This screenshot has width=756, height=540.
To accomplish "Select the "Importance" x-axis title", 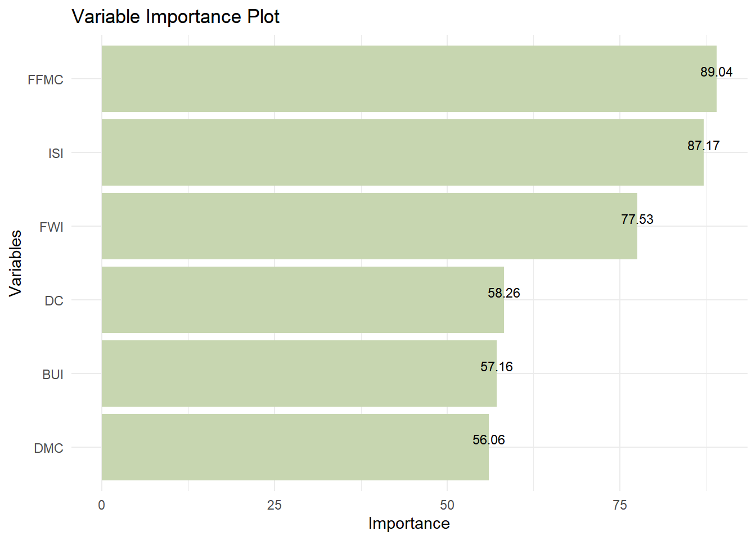I will (409, 524).
